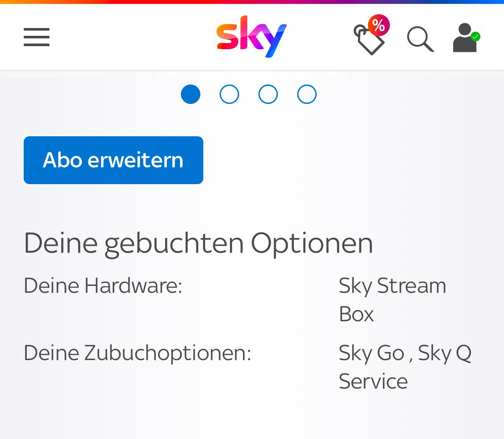Click the Sky Q Service text
The width and height of the screenshot is (504, 439).
coord(405,367)
